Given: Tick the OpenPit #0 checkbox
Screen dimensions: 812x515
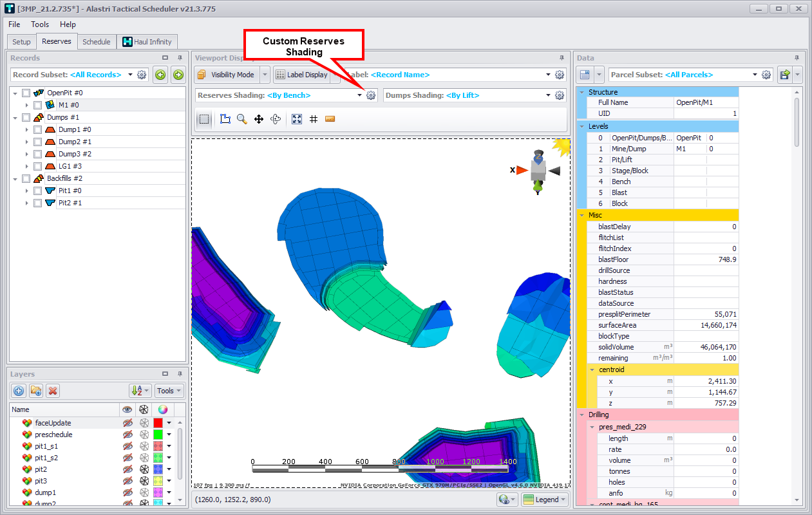Looking at the screenshot, I should (x=26, y=93).
